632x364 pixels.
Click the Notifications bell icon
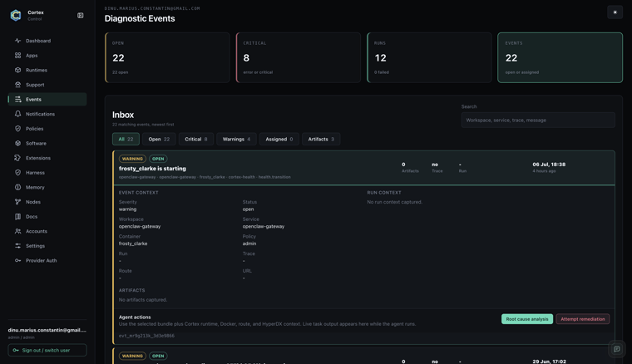tap(17, 114)
